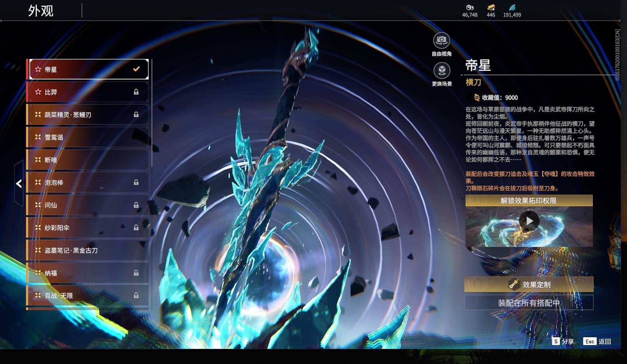627x364 pixels.
Task: Click the rarity star icon beside 帝星
Action: (x=38, y=69)
